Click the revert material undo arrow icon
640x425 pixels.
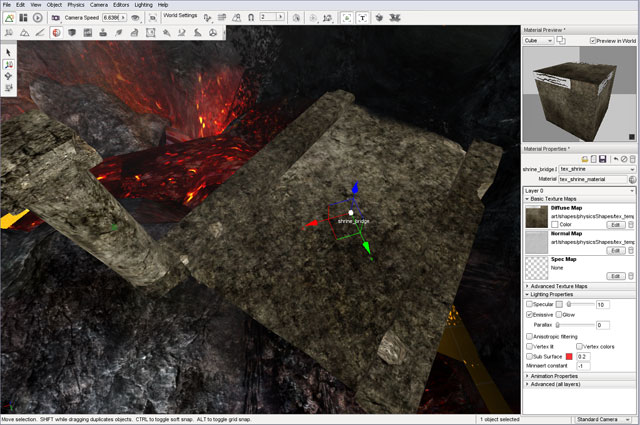click(x=614, y=159)
